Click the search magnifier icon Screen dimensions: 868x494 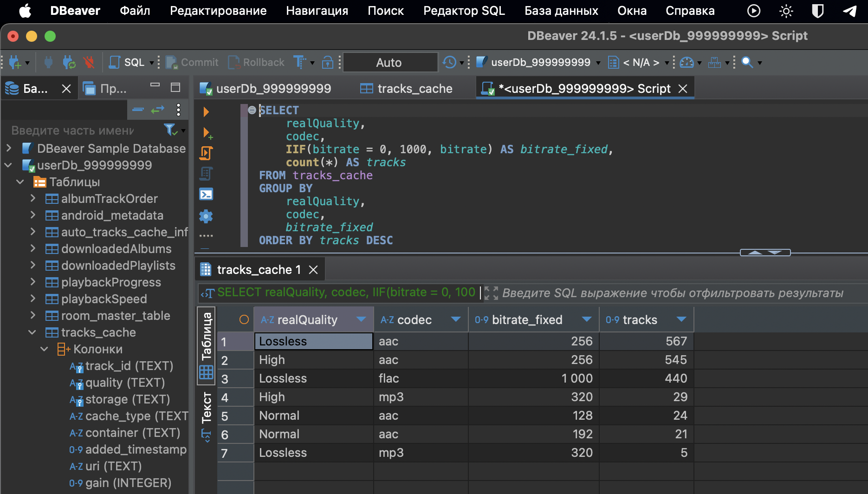747,62
